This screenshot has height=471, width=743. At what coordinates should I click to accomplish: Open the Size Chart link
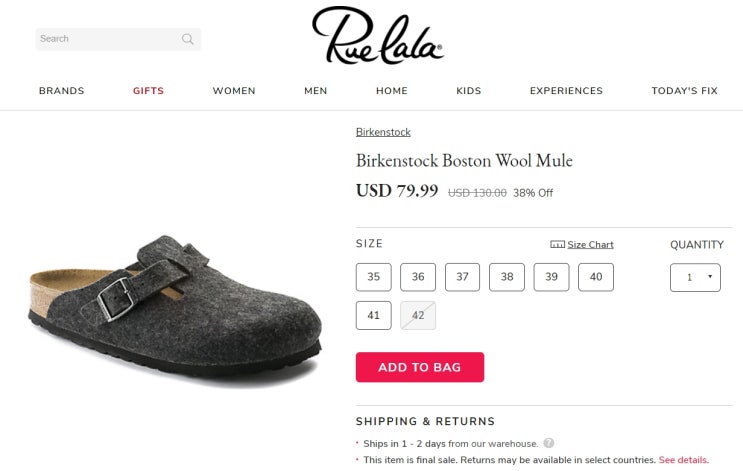pyautogui.click(x=590, y=245)
